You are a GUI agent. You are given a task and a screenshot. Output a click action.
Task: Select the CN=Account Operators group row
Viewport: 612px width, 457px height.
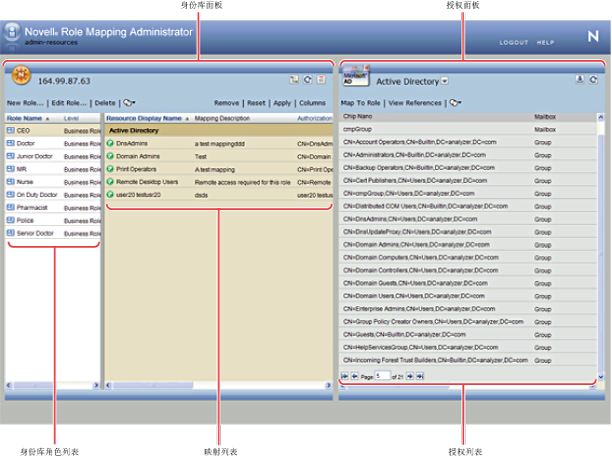click(468, 142)
